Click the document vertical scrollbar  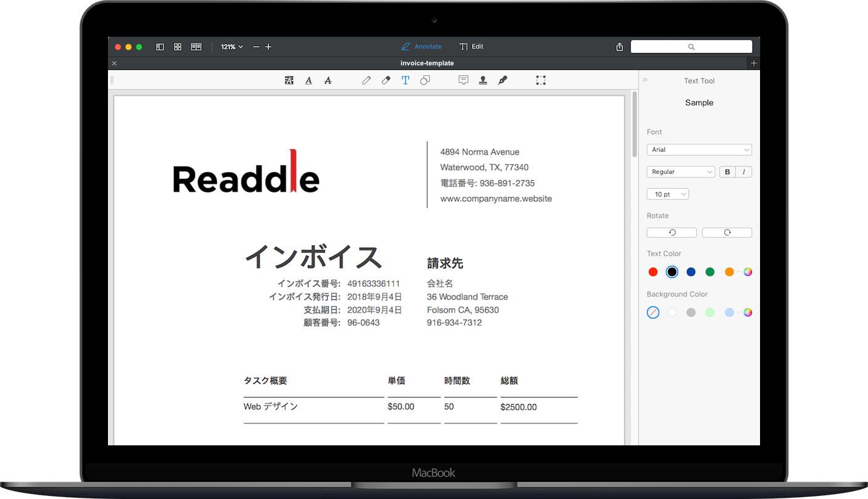[x=634, y=125]
